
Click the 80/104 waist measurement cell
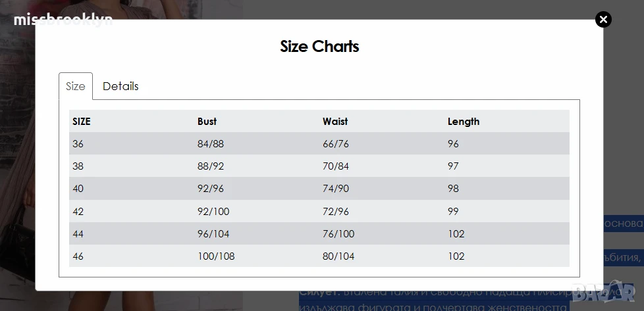click(338, 256)
